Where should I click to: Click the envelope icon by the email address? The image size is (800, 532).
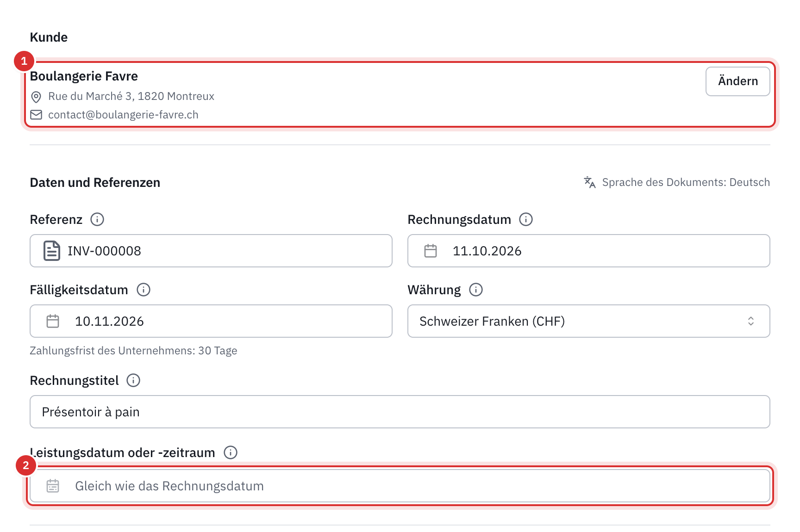(x=36, y=115)
